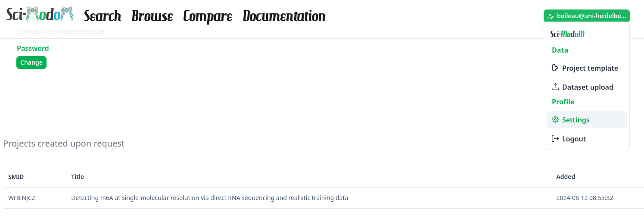Click the Added column header

(x=566, y=177)
